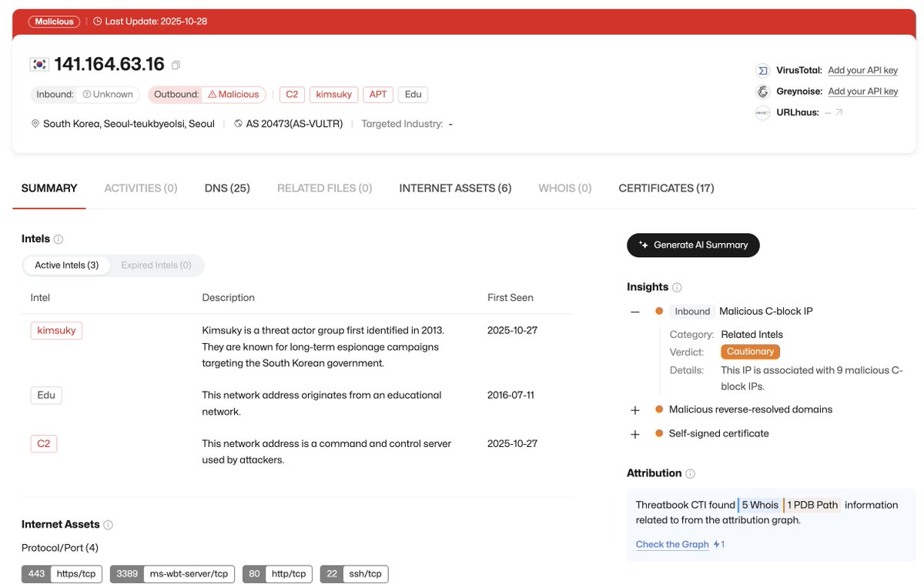Click the URLhaus logo icon
The width and height of the screenshot is (924, 584).
[762, 112]
